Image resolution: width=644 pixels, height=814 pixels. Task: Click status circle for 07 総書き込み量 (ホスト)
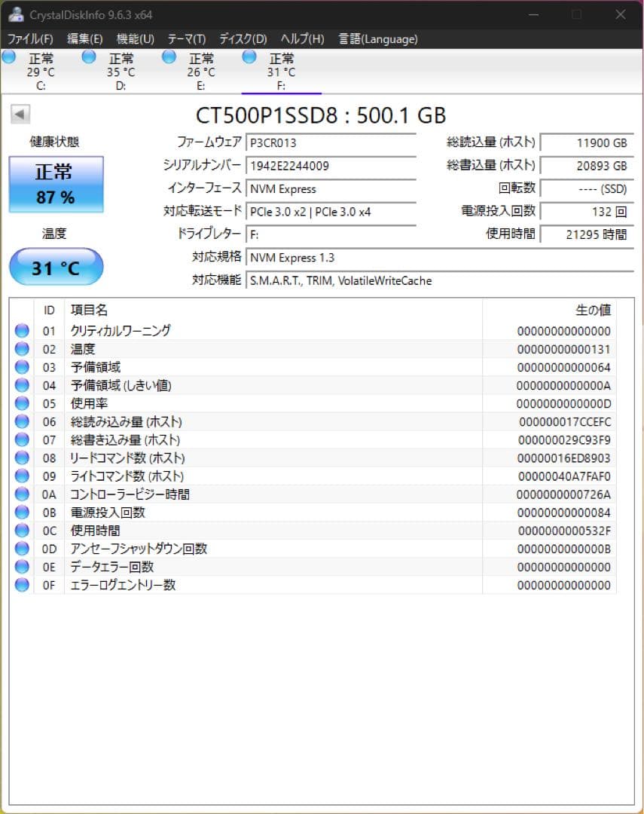(x=22, y=439)
